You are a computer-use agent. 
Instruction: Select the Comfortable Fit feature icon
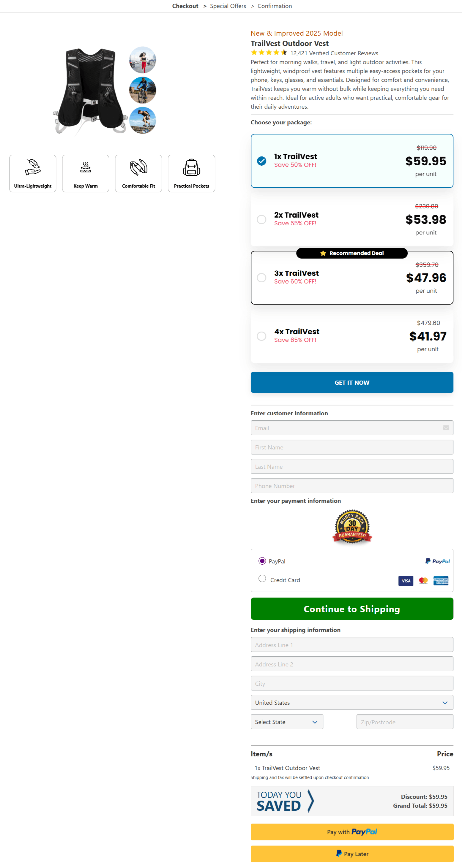138,168
